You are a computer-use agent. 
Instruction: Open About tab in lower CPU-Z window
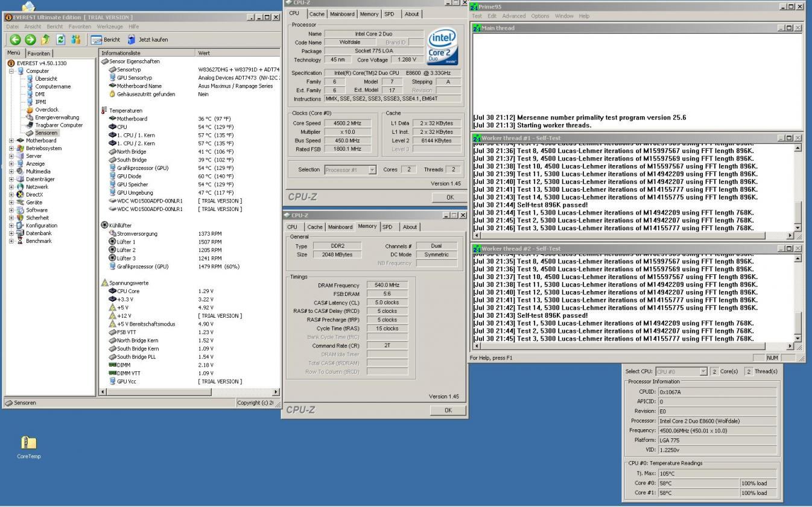point(410,227)
